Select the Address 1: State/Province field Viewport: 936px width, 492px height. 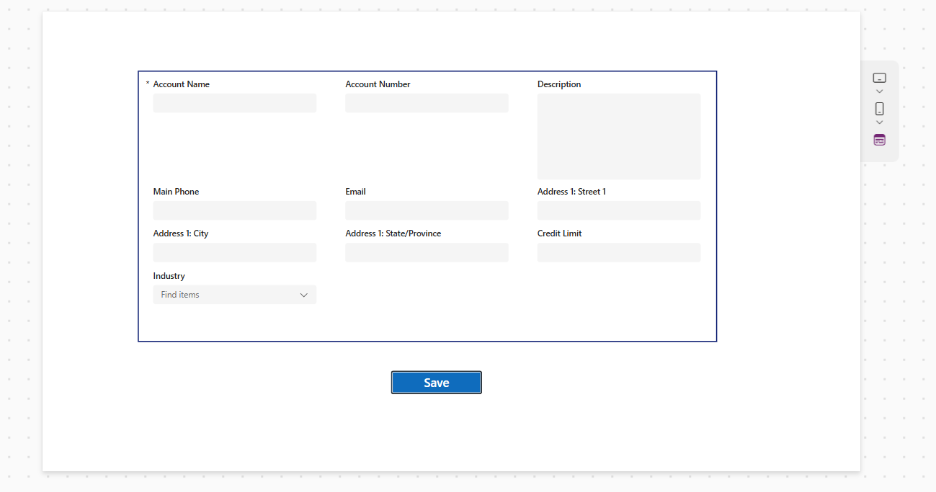[x=426, y=253]
